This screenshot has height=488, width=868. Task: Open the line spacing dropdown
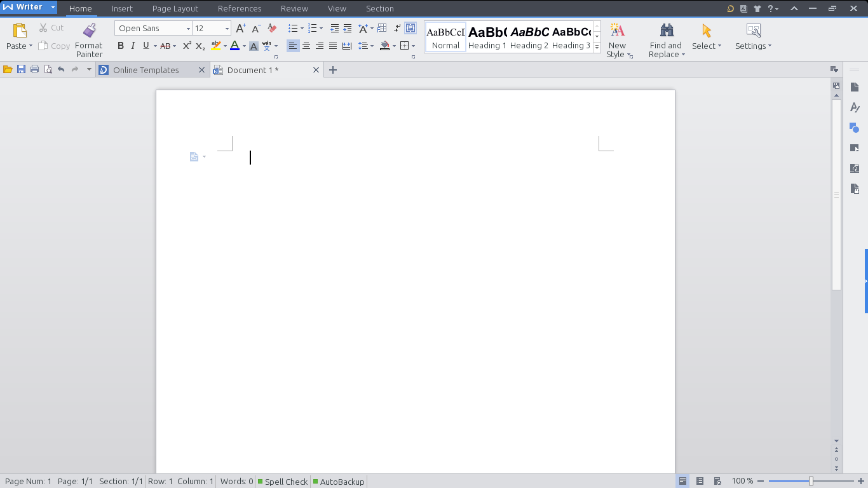point(372,46)
